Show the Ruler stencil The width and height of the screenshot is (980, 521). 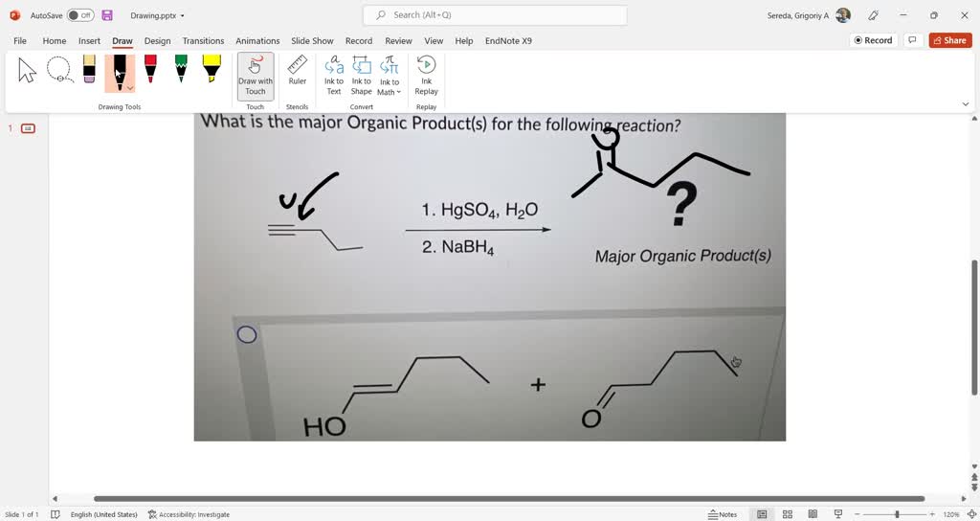(x=297, y=70)
